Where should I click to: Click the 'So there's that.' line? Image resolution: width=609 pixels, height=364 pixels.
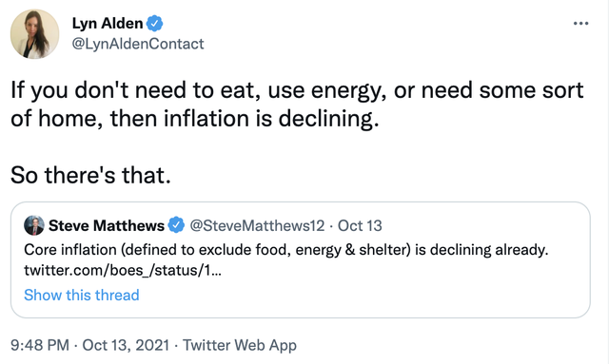(x=90, y=175)
